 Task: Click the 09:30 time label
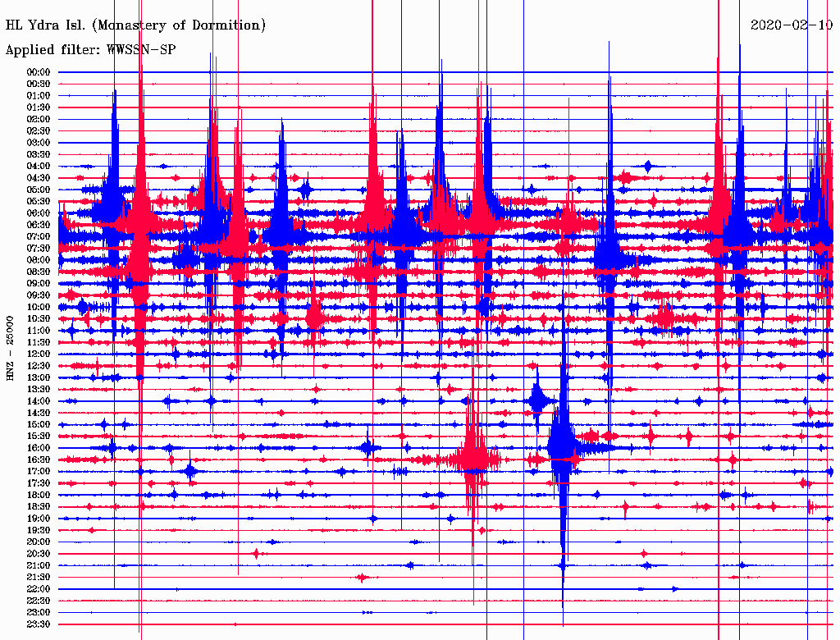tap(39, 295)
